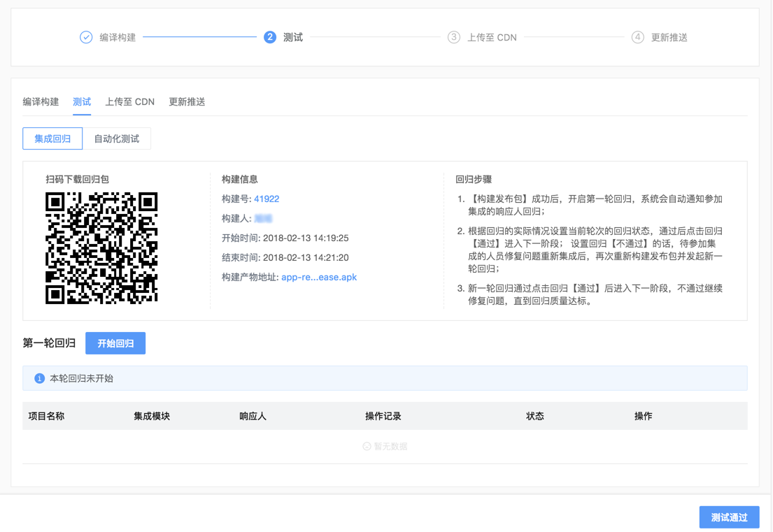Click the 测试通过 button
This screenshot has height=532, width=773.
click(x=729, y=517)
